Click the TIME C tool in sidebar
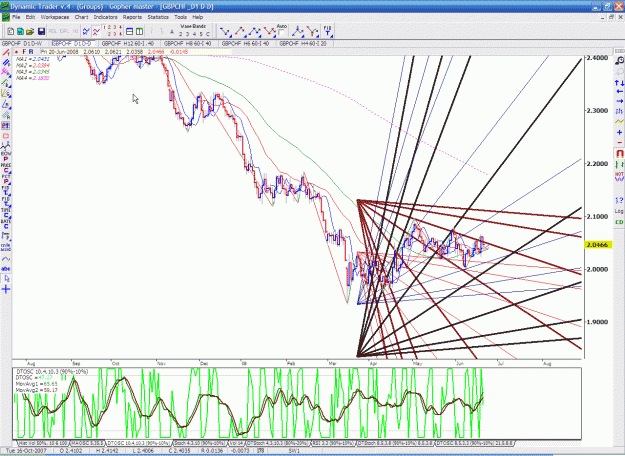 pyautogui.click(x=6, y=212)
